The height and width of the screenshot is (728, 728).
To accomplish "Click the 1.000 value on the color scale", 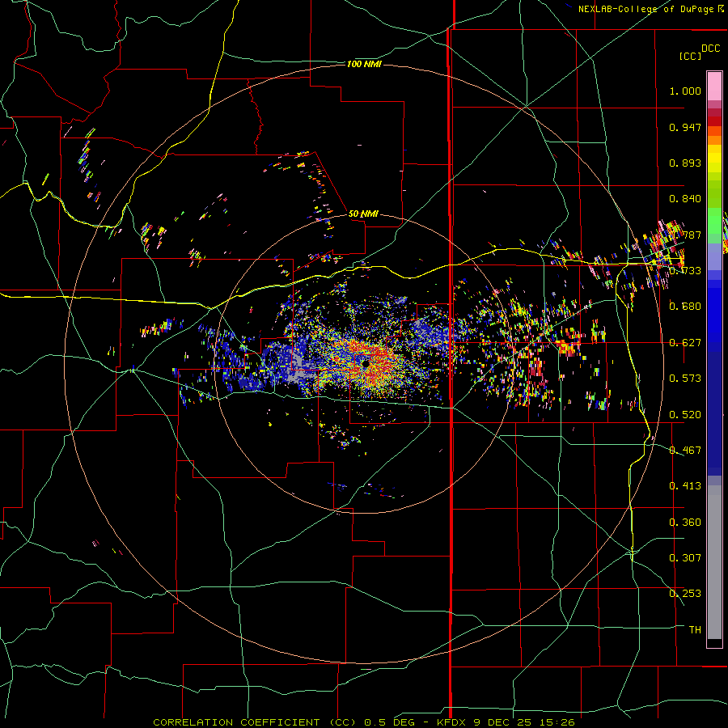I will pyautogui.click(x=685, y=91).
